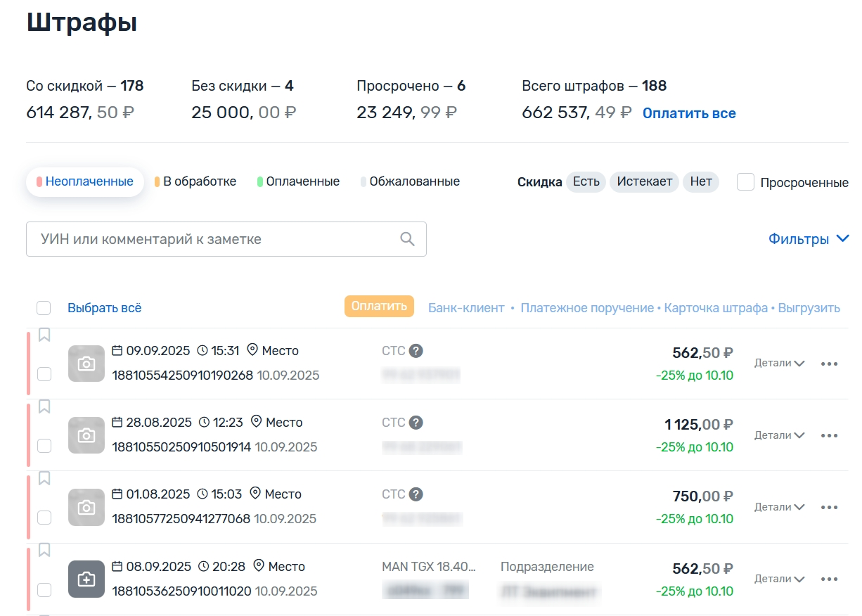Click the bookmark icon on the 28.08.2025 fine

click(x=44, y=406)
